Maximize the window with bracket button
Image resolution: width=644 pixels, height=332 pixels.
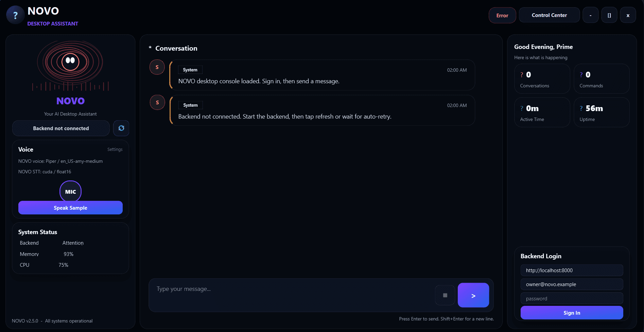[609, 15]
